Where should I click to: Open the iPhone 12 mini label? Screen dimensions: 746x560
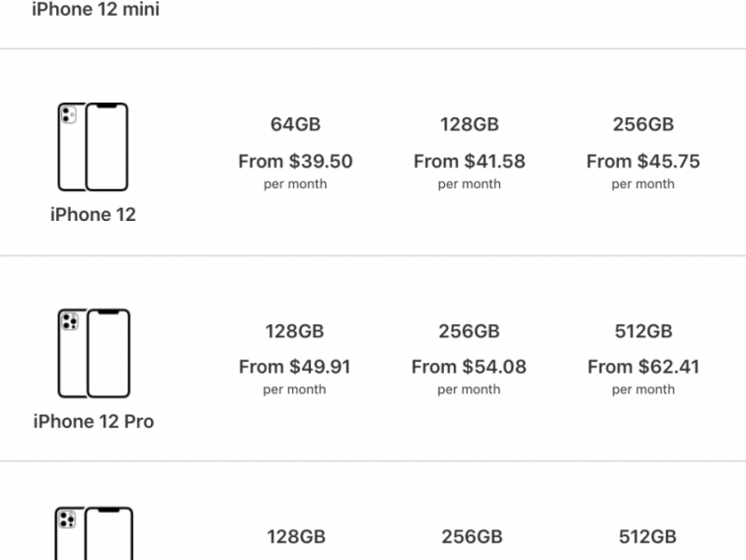pos(96,10)
